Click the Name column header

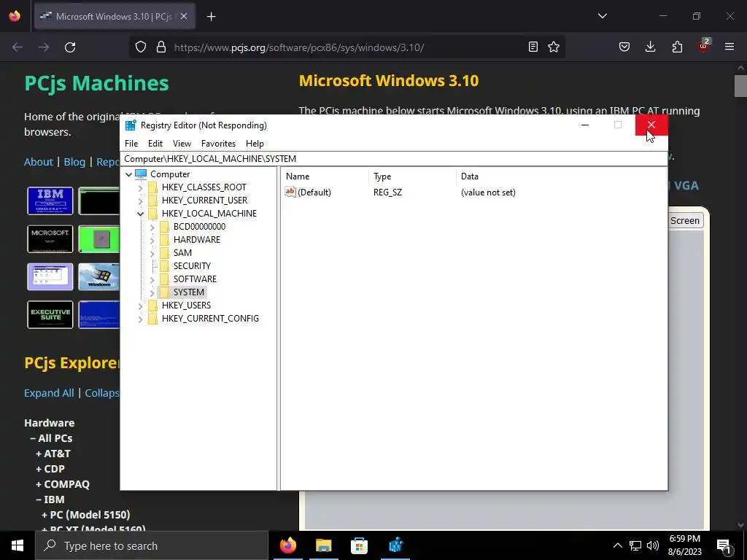[325, 176]
